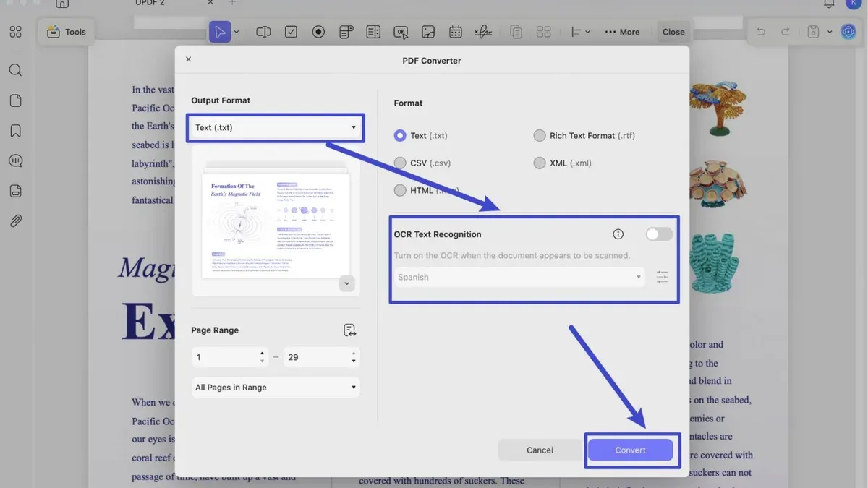The width and height of the screenshot is (868, 488).
Task: Select the dropdown form field tool
Action: tap(346, 32)
